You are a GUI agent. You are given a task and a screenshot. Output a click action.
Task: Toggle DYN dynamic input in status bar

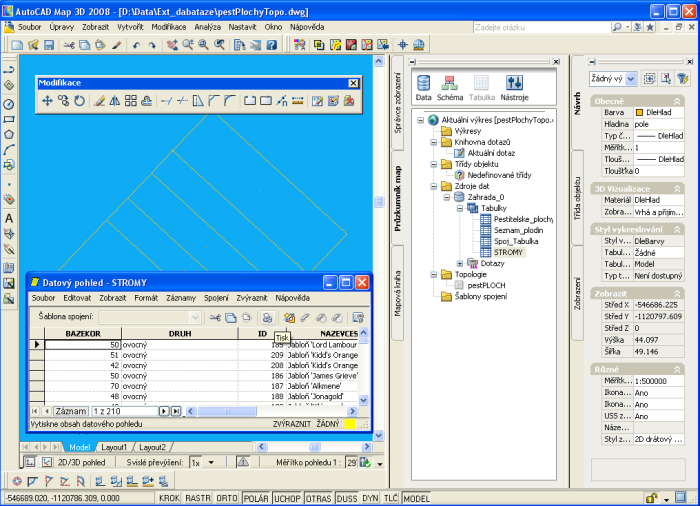(x=370, y=498)
